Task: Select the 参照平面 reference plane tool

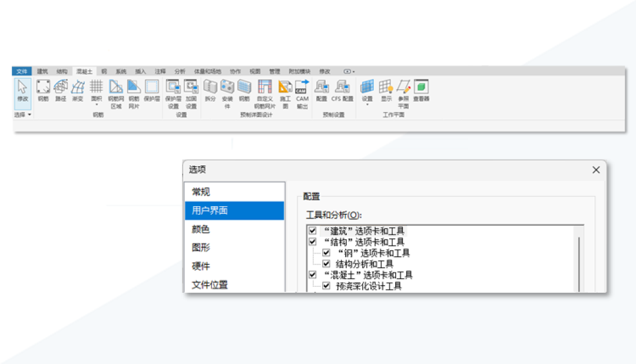Action: point(403,94)
